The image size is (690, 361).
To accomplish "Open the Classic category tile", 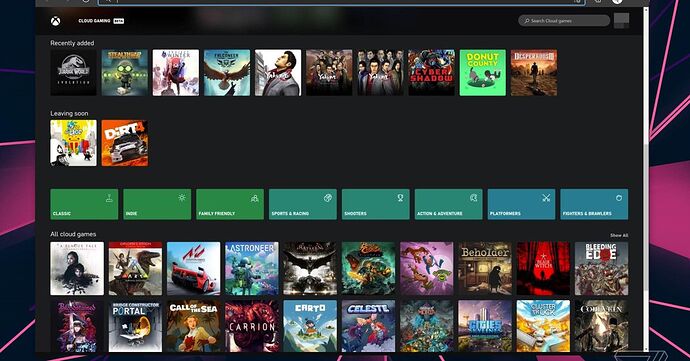I will coord(84,204).
